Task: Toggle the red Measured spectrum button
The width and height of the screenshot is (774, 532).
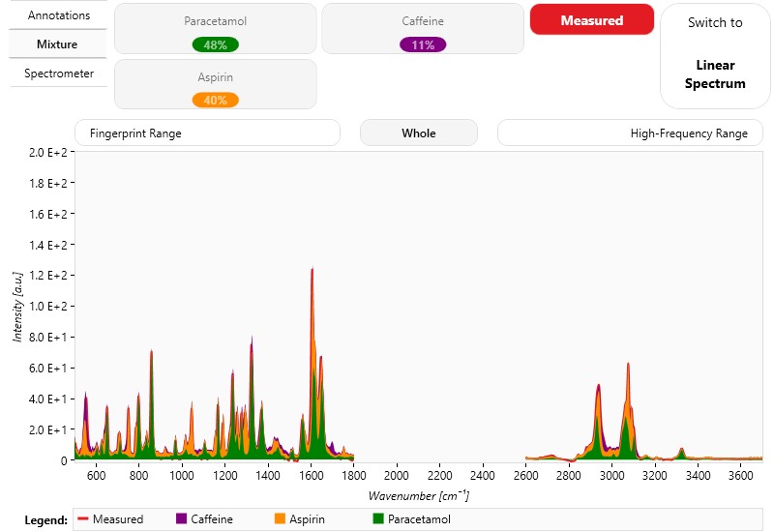Action: pos(591,20)
